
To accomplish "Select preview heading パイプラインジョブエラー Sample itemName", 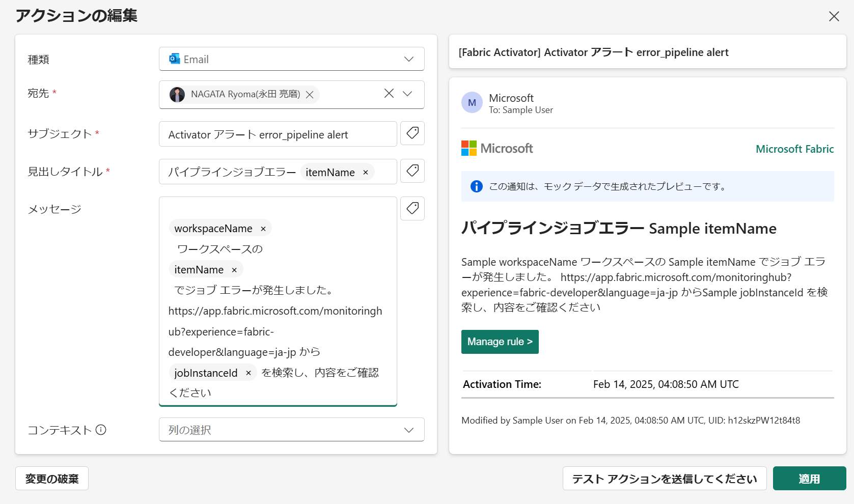I will pyautogui.click(x=619, y=229).
